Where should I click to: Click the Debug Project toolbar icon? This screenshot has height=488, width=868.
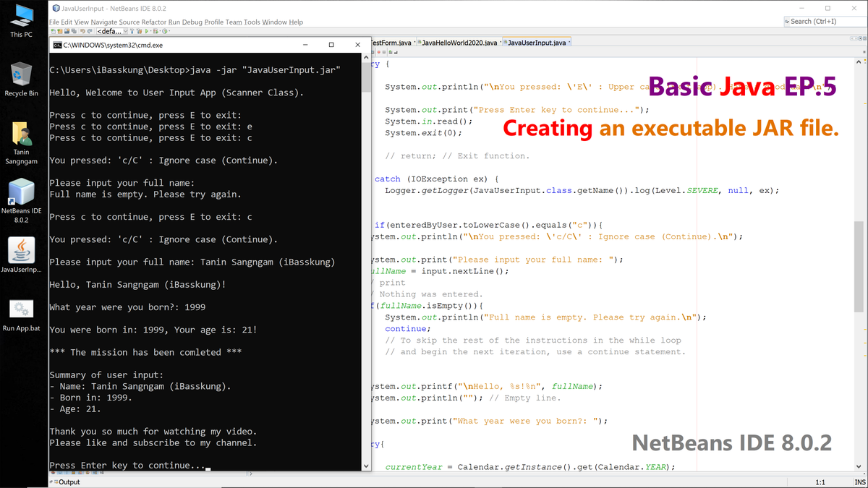click(155, 31)
